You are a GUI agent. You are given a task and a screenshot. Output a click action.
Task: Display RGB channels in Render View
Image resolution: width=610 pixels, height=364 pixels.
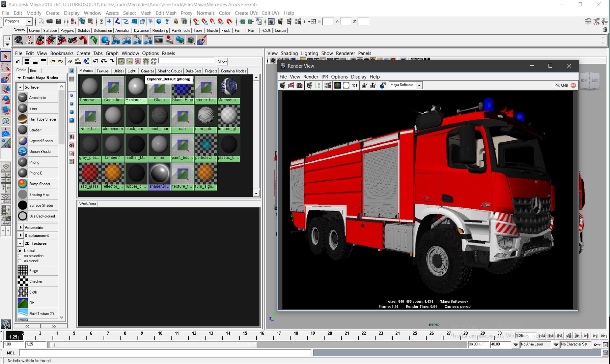(x=337, y=85)
